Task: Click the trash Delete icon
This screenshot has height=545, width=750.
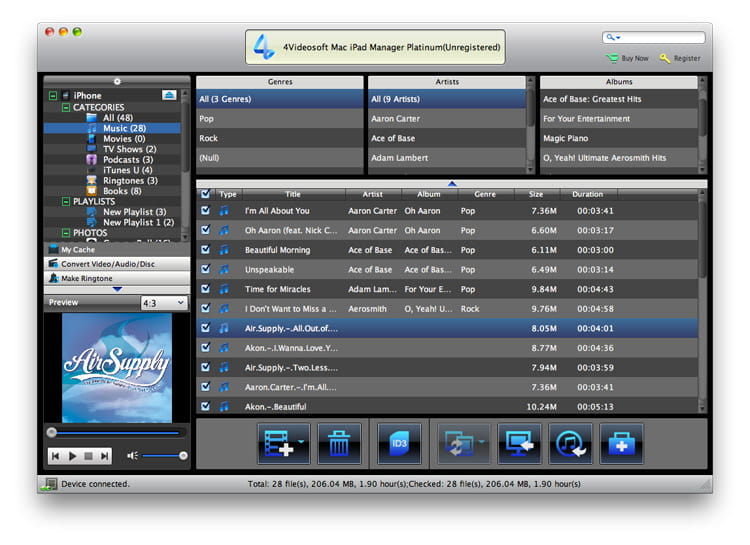Action: coord(339,444)
